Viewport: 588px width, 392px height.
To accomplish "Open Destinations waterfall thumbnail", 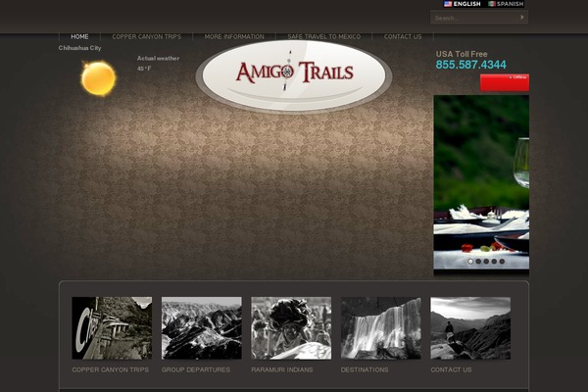I will point(380,328).
